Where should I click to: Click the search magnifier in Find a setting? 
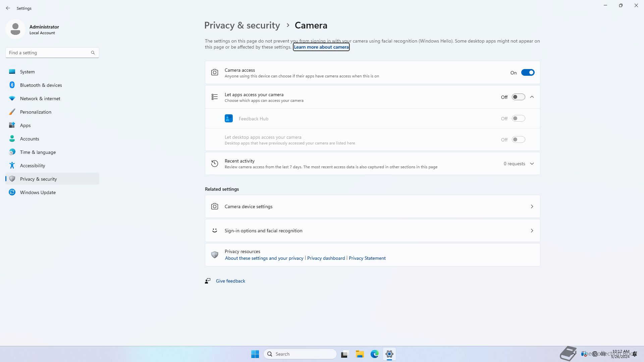[x=93, y=53]
